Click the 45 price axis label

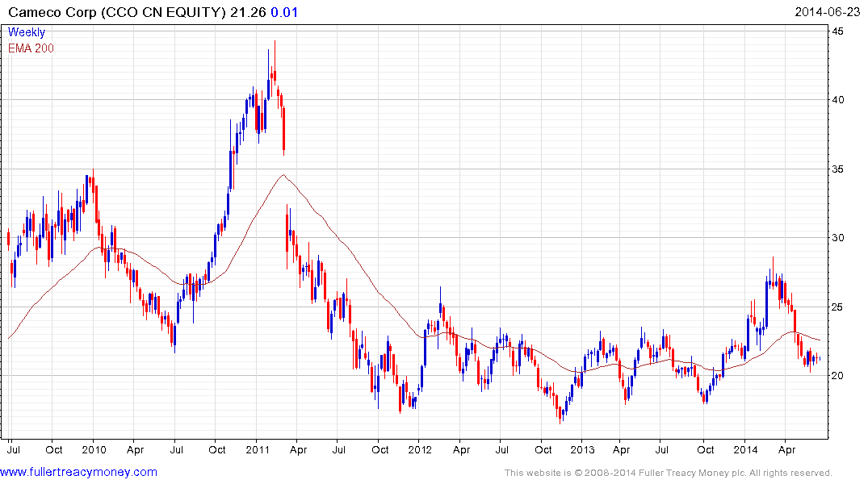tap(838, 31)
